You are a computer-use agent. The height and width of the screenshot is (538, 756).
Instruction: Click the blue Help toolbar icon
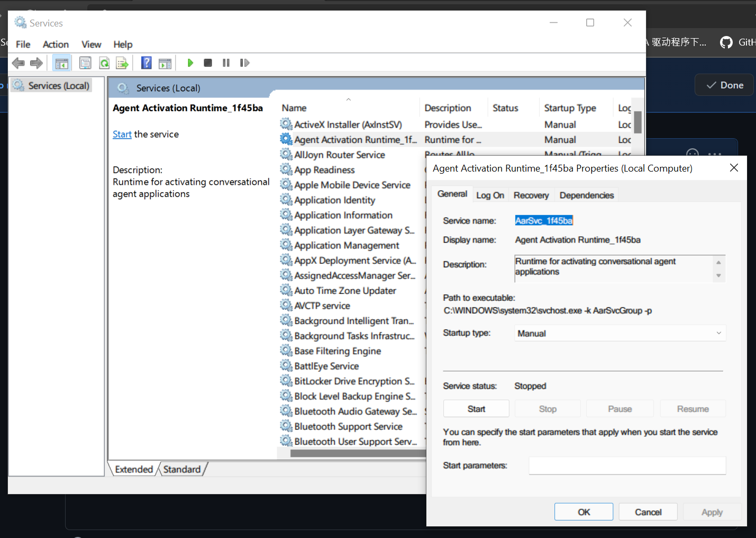pyautogui.click(x=146, y=62)
